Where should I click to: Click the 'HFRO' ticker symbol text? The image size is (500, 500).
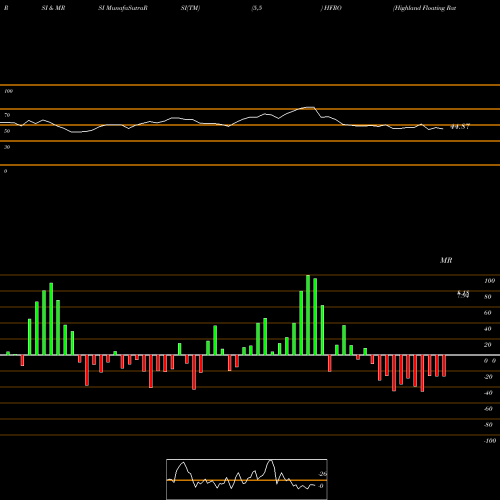click(x=332, y=8)
